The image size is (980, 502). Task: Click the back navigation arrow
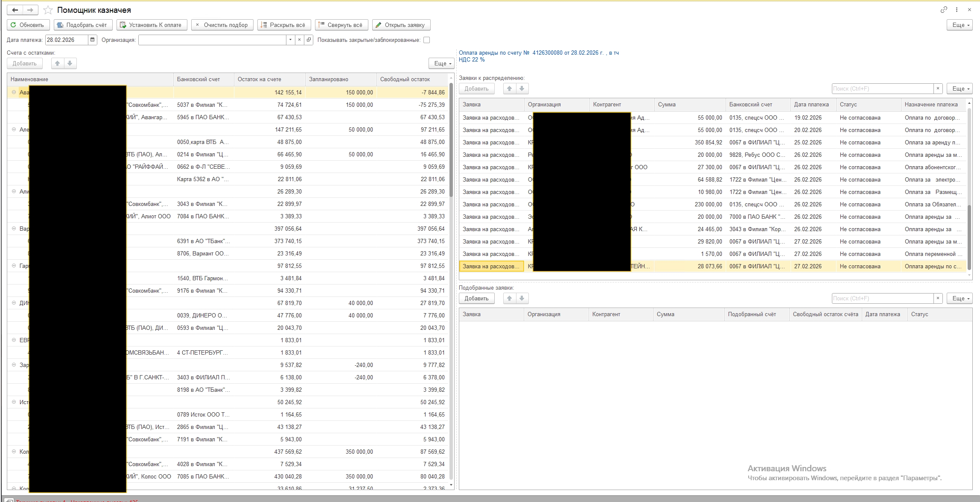pos(15,10)
